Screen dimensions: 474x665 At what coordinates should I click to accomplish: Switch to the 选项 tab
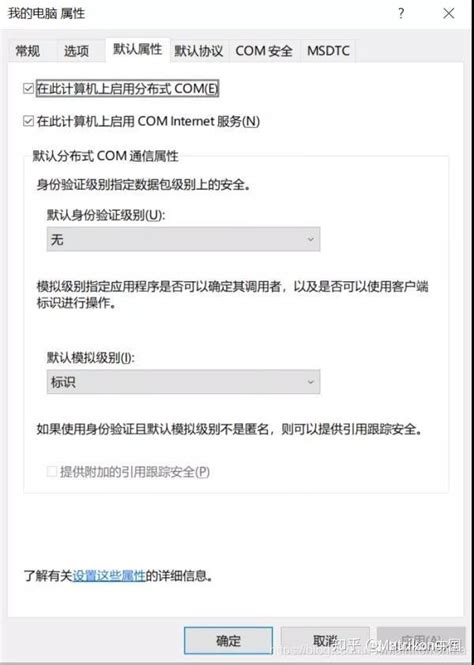point(77,51)
